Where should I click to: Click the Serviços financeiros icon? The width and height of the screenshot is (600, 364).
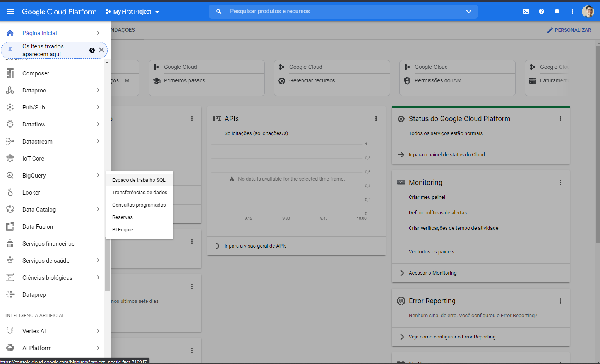10,243
